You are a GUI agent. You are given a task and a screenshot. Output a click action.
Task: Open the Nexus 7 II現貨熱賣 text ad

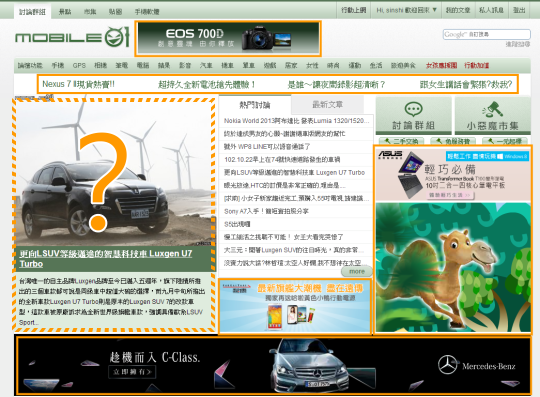pyautogui.click(x=79, y=84)
